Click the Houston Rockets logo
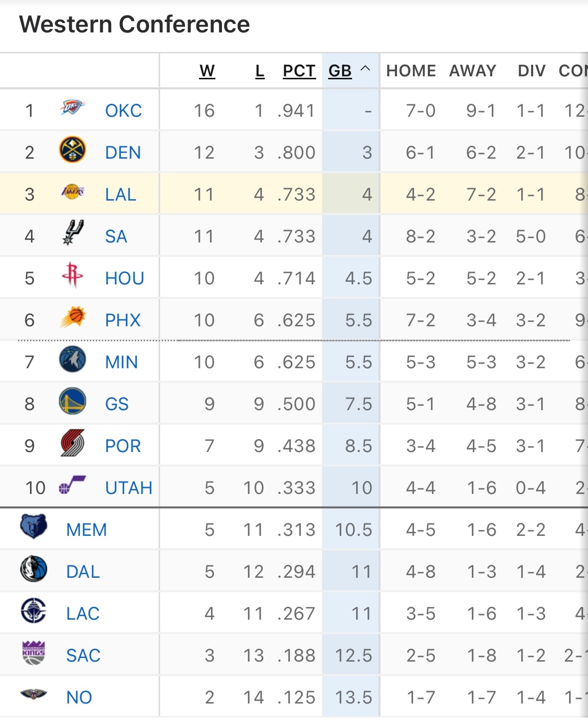 click(72, 275)
